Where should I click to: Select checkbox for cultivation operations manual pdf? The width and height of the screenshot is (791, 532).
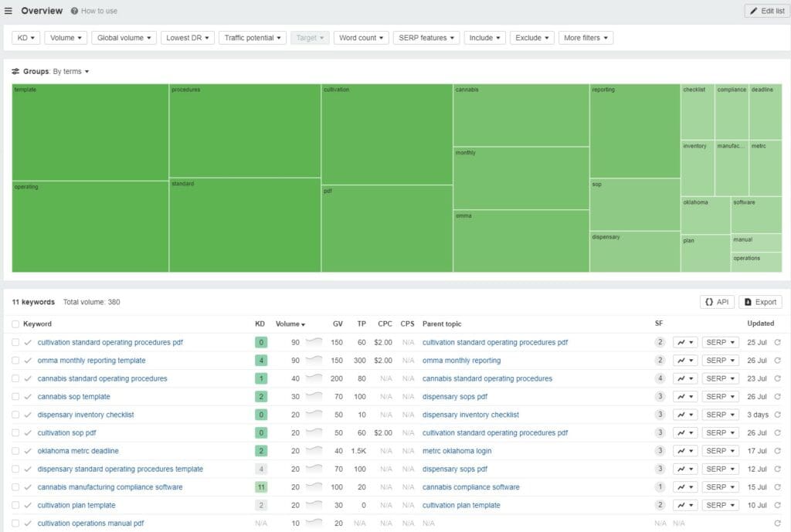[x=15, y=523]
